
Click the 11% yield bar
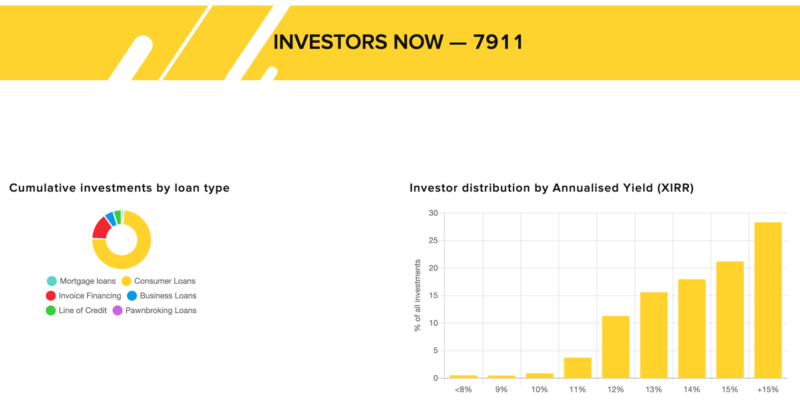(x=578, y=368)
